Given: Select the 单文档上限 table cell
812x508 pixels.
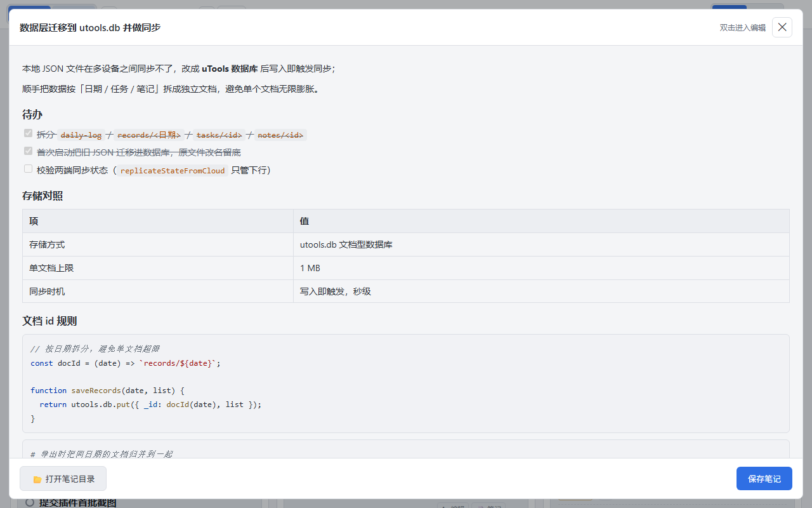Looking at the screenshot, I should (x=158, y=268).
